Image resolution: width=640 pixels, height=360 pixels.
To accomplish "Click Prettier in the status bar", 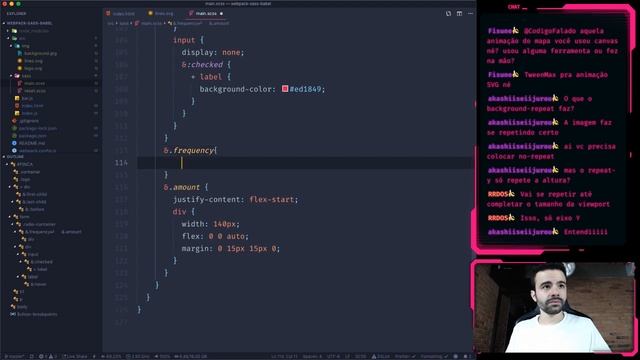I will (405, 356).
